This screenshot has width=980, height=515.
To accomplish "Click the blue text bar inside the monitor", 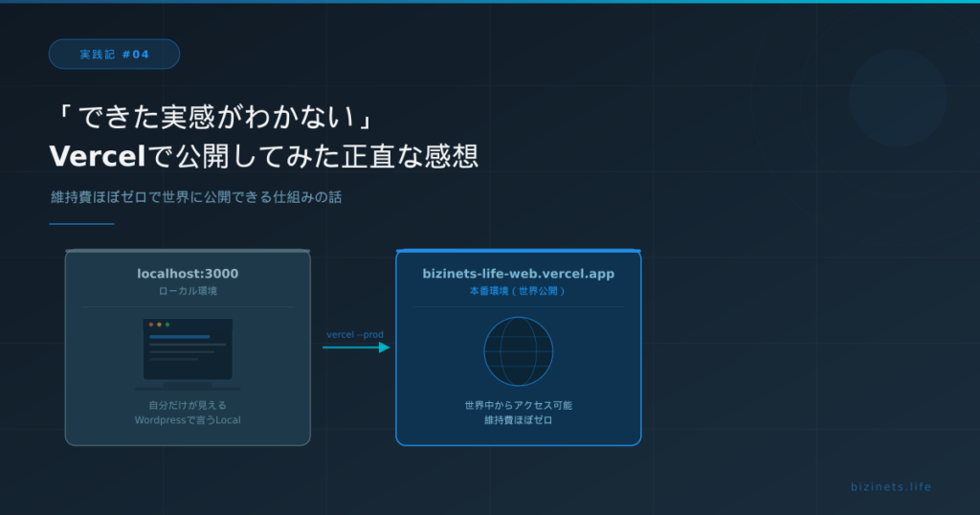I will [179, 337].
